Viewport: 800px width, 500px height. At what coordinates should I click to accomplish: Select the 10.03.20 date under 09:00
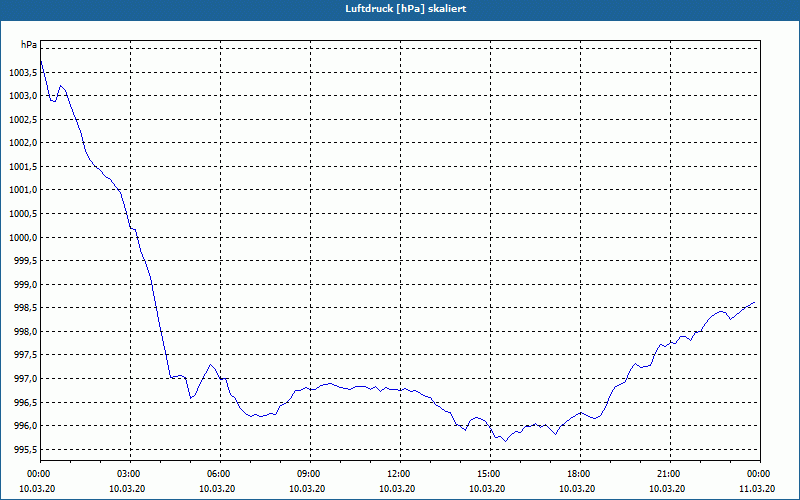coord(307,488)
